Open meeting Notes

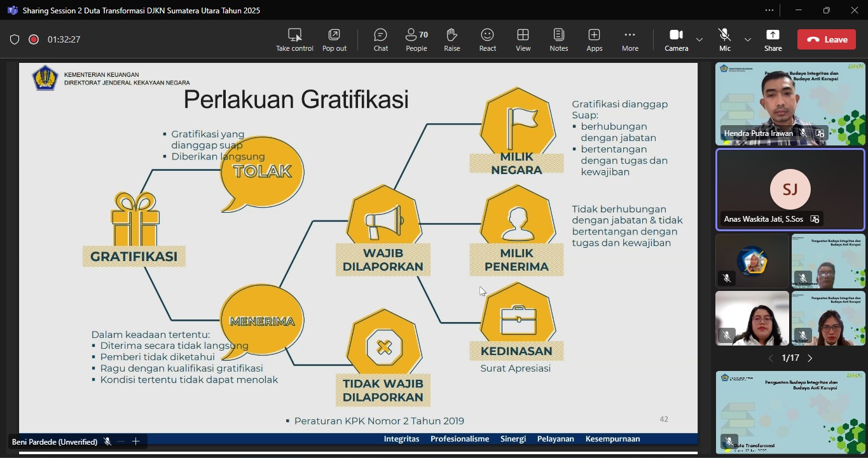558,39
